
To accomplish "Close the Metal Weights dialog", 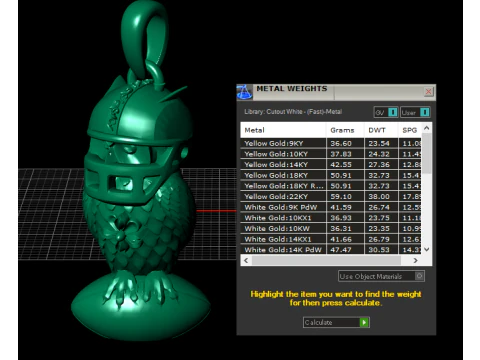I will (x=429, y=91).
